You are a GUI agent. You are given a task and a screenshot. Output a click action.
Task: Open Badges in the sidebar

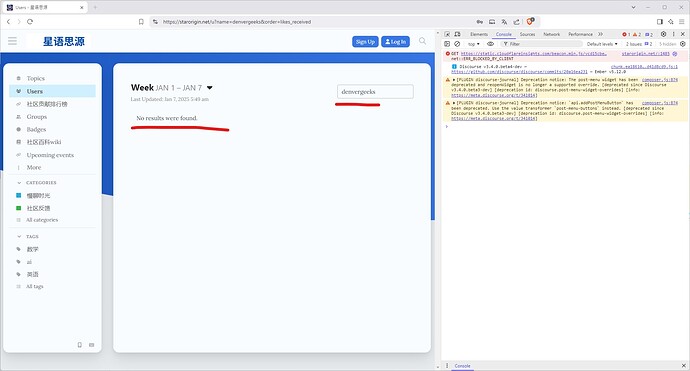(36, 129)
